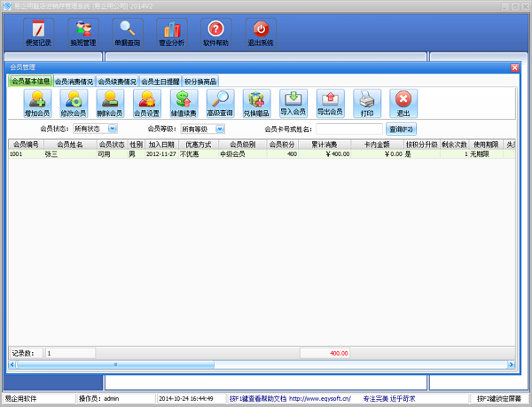
Task: Click the 记录数 count value field
Action: coord(70,354)
